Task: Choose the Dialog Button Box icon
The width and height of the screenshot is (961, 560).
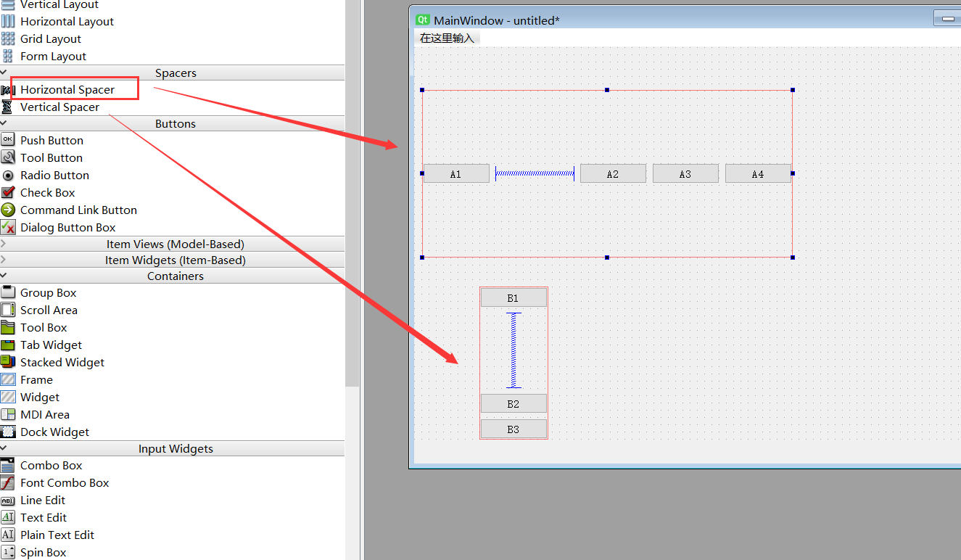Action: pyautogui.click(x=7, y=227)
